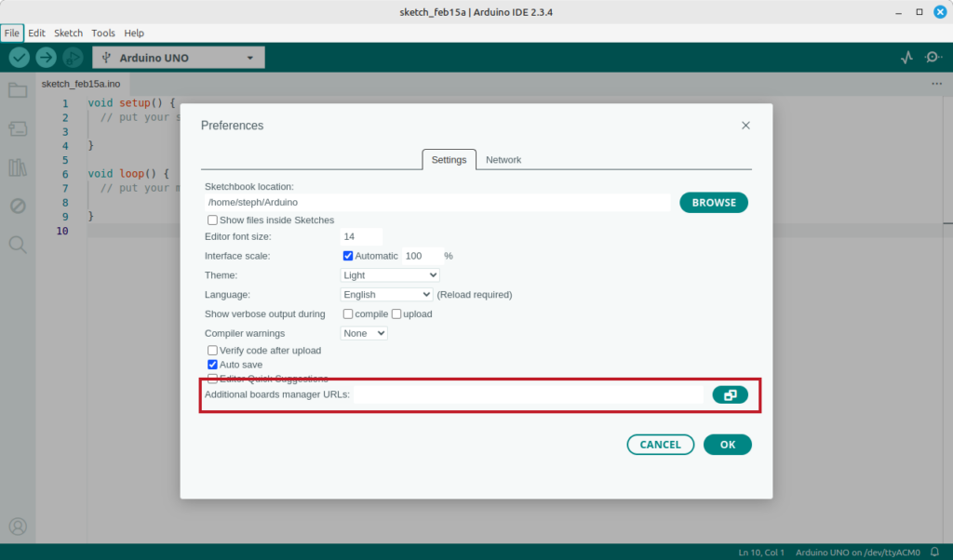Enable verbose output during upload
953x560 pixels.
click(396, 314)
